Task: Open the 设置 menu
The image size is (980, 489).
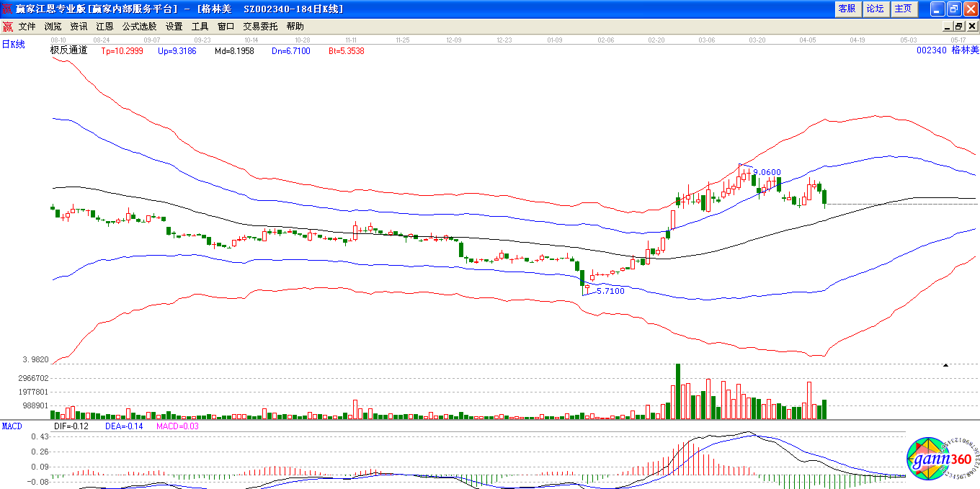Action: (x=174, y=27)
